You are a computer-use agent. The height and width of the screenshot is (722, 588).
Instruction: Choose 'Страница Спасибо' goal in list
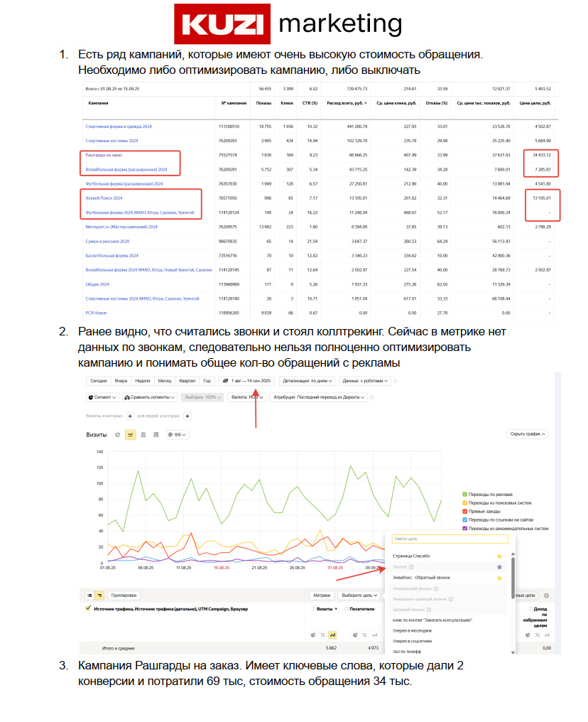point(411,556)
